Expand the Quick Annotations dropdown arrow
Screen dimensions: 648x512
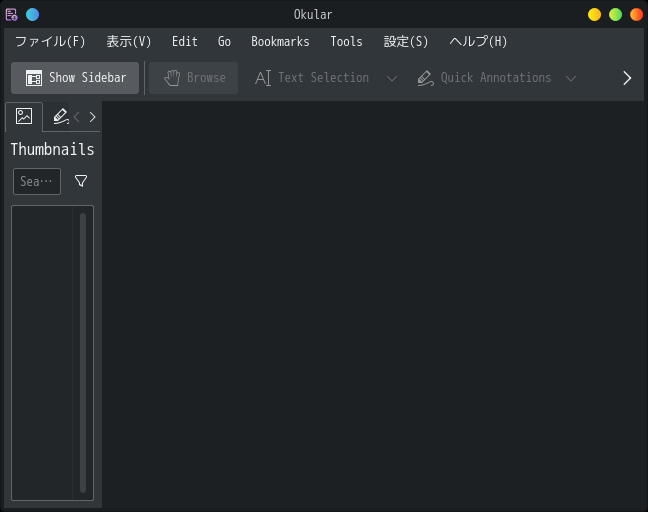point(571,78)
